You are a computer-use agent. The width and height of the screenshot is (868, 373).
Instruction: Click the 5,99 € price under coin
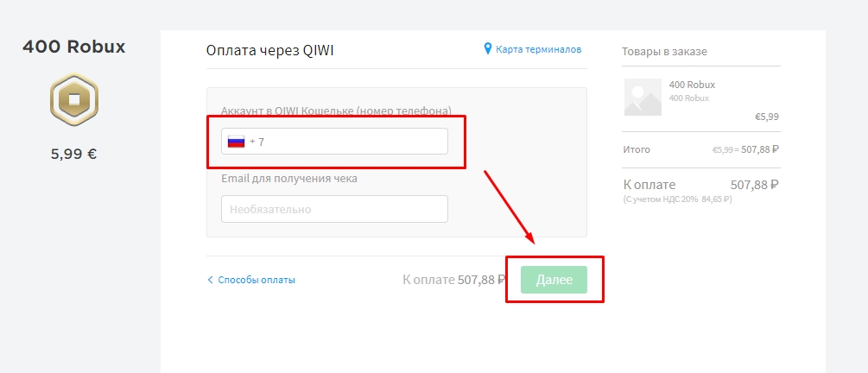74,155
